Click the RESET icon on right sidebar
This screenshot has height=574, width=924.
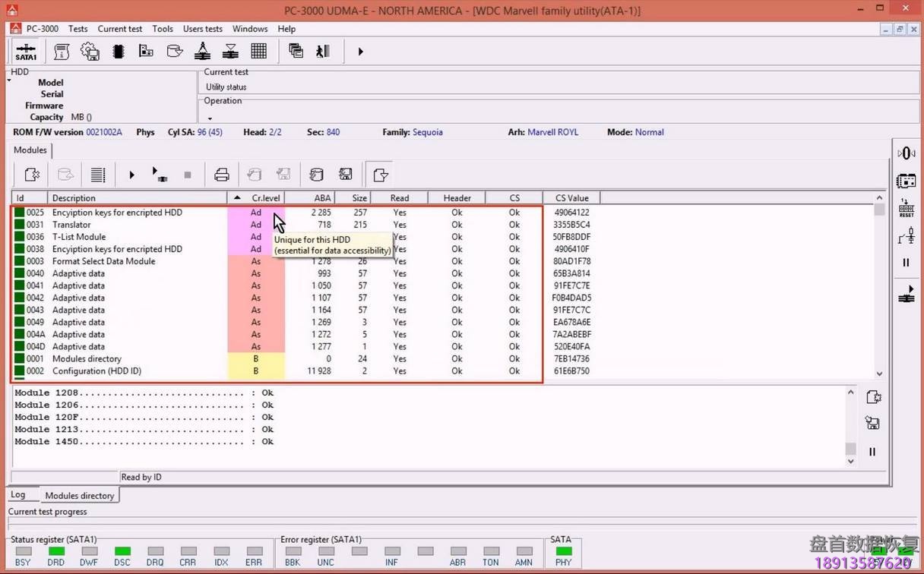coord(906,209)
